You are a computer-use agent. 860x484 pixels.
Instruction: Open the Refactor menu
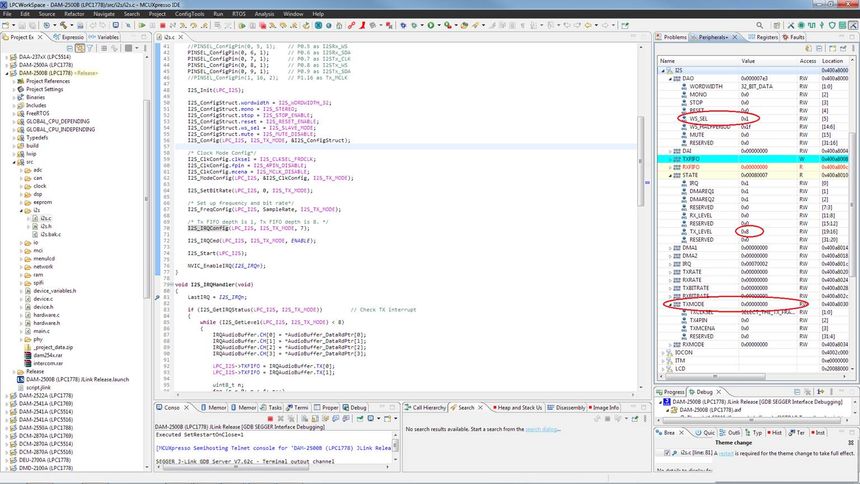click(75, 14)
